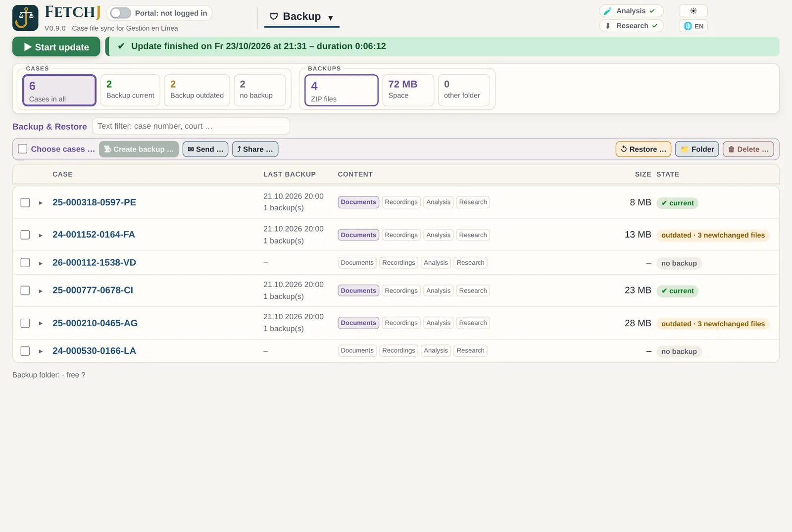The image size is (792, 532).
Task: Open case link 25-000777-0678-CI
Action: (x=93, y=290)
